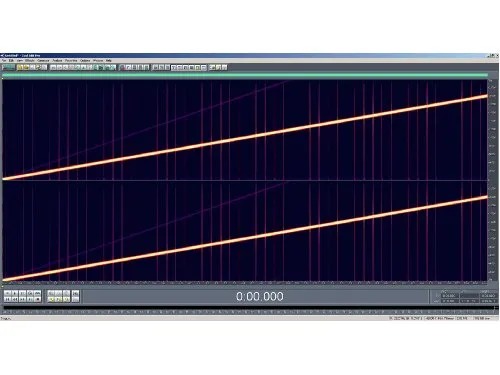Click the zoom in horizontally icon
This screenshot has height=375, width=500.
point(51,293)
